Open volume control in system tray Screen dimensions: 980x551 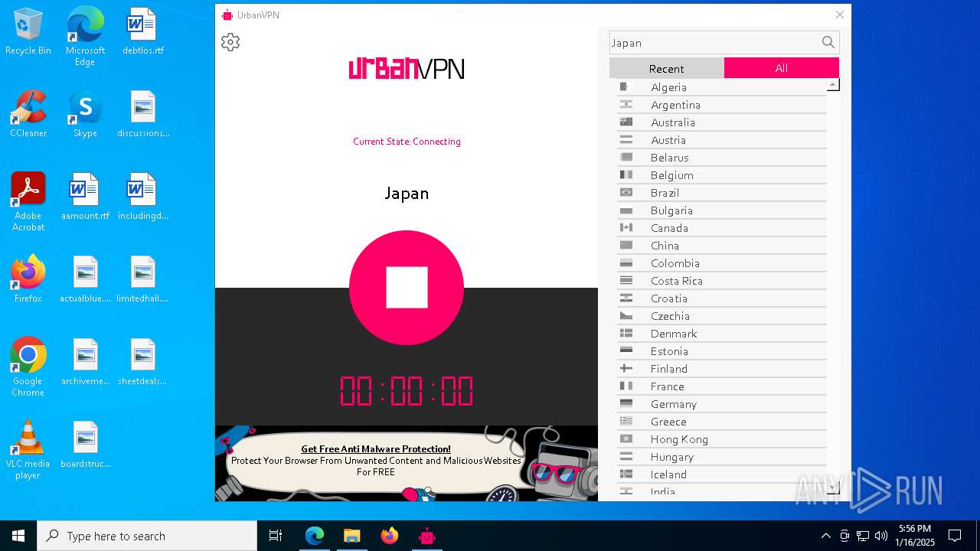(x=881, y=536)
